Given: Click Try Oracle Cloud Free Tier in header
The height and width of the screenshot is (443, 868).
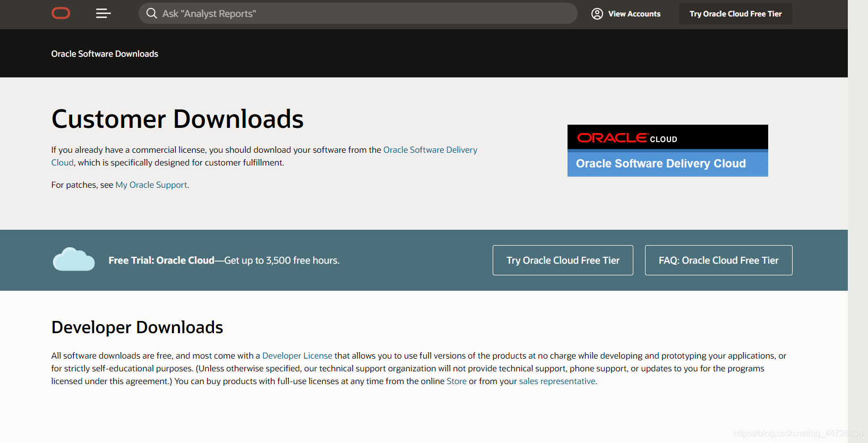Looking at the screenshot, I should 735,14.
